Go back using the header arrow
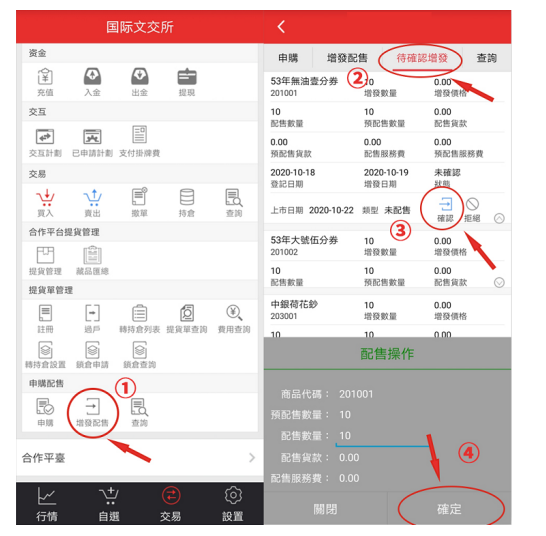This screenshot has height=536, width=546. [x=281, y=27]
